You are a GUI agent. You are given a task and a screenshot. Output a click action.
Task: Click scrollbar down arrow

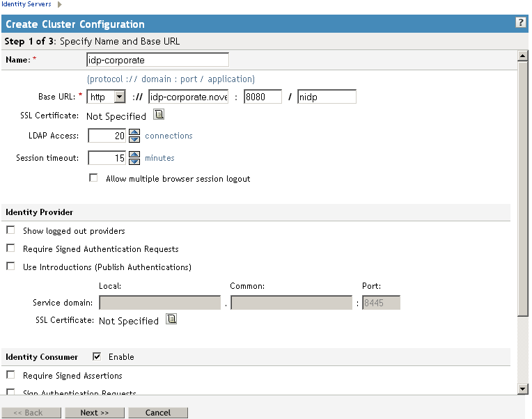coord(523,388)
